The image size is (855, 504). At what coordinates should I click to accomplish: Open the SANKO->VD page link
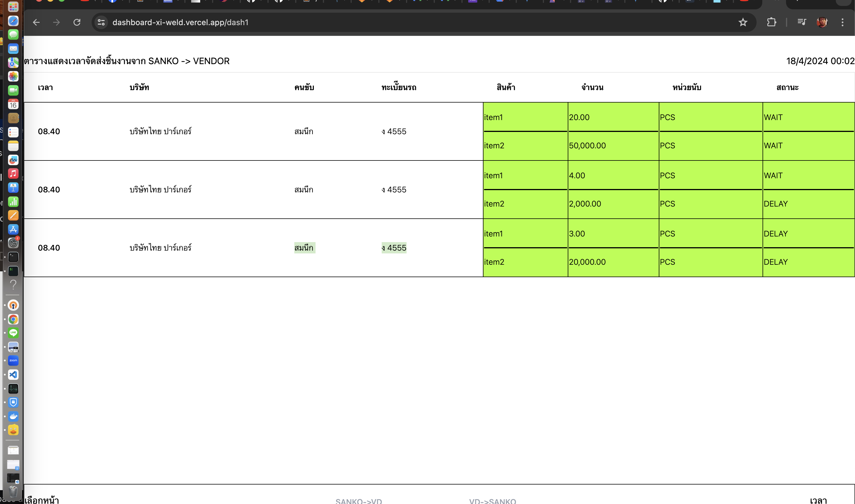[359, 501]
